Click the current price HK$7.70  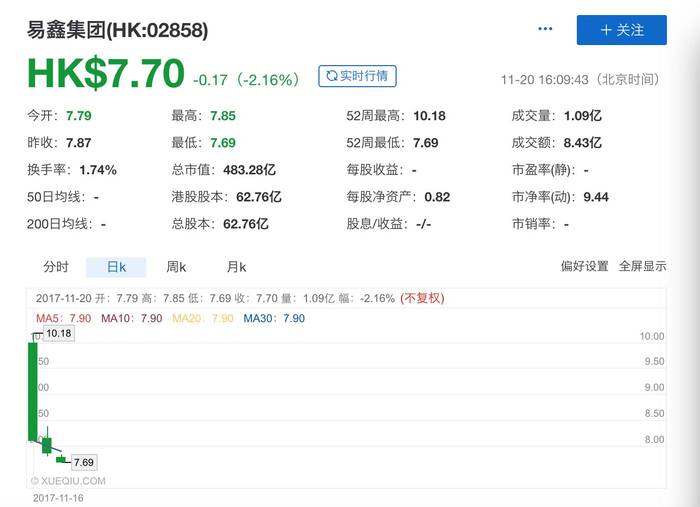106,73
